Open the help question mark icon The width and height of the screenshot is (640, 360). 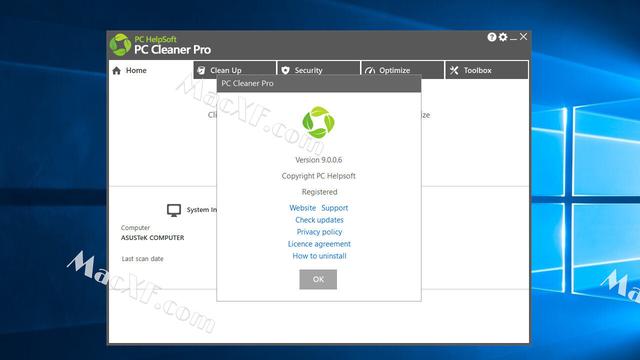coord(492,37)
